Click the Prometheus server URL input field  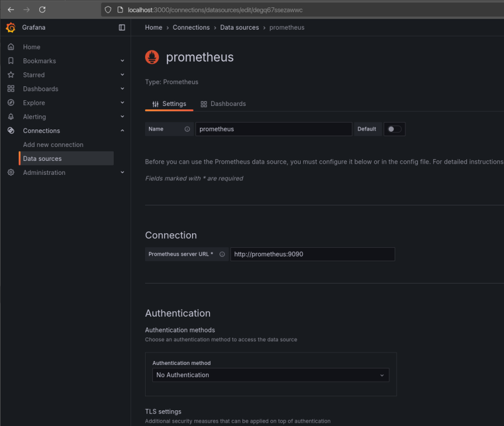(312, 254)
